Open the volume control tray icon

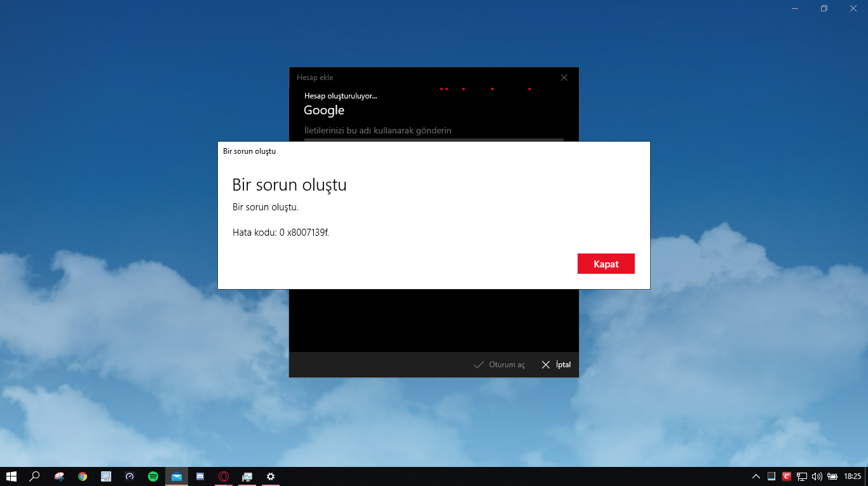[x=817, y=476]
